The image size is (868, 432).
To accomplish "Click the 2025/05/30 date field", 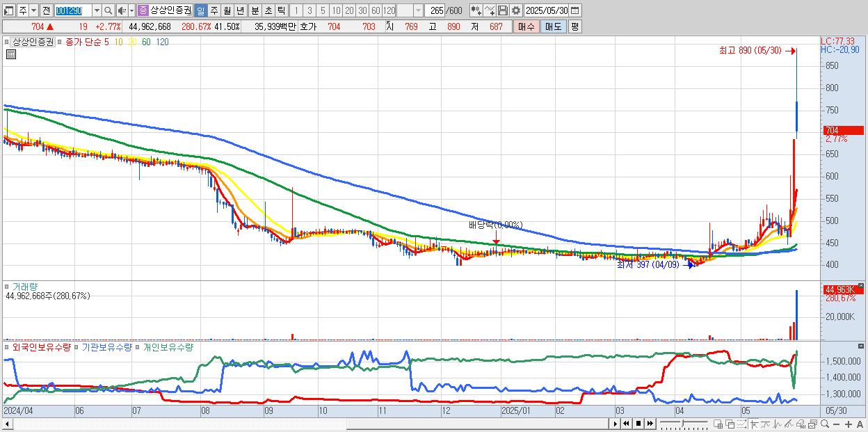I will (547, 10).
